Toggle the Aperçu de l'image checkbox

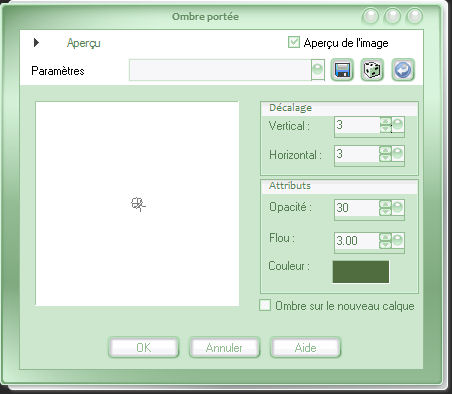(x=294, y=42)
